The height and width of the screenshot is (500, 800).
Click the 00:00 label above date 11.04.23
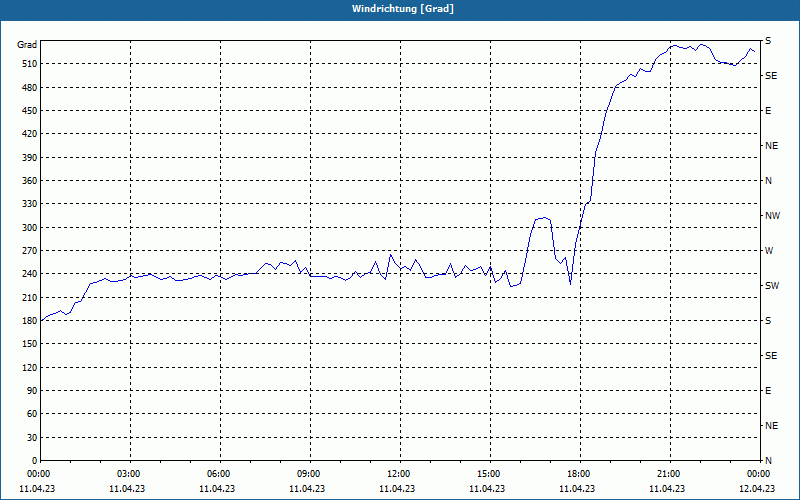pos(38,474)
